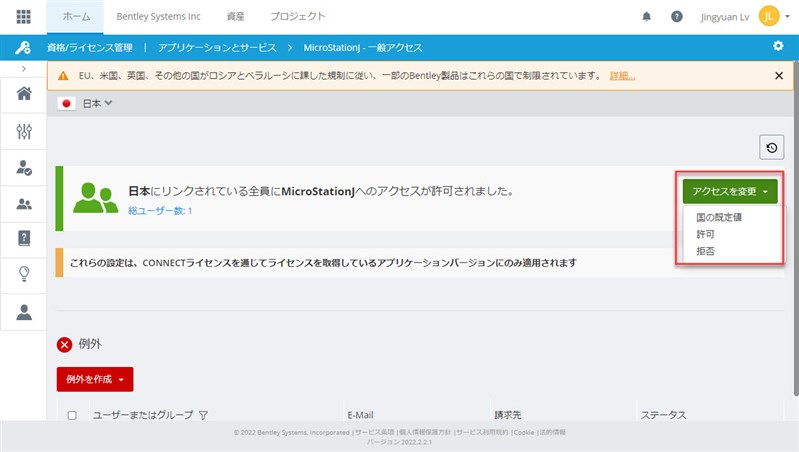The height and width of the screenshot is (452, 799).
Task: Click the JL user avatar
Action: (x=768, y=16)
